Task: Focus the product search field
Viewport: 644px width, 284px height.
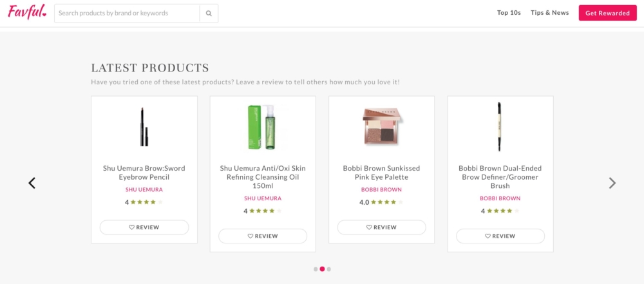Action: pos(127,13)
